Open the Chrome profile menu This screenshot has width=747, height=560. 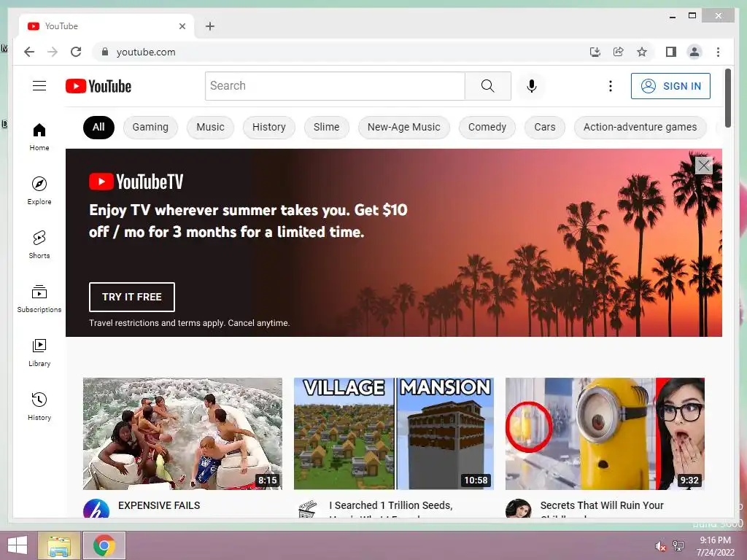click(694, 52)
